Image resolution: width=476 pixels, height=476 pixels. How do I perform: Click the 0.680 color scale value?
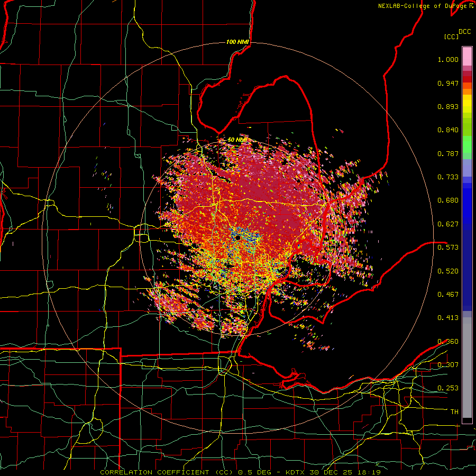point(448,200)
